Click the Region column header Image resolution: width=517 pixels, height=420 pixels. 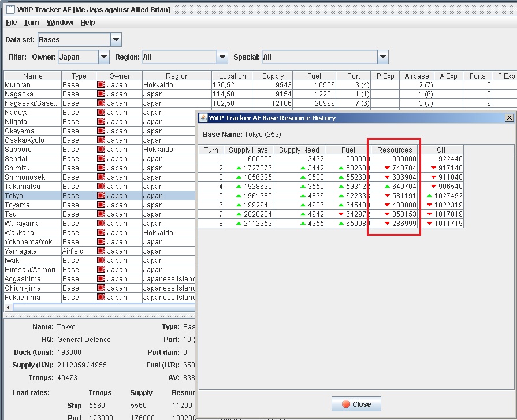(x=177, y=76)
